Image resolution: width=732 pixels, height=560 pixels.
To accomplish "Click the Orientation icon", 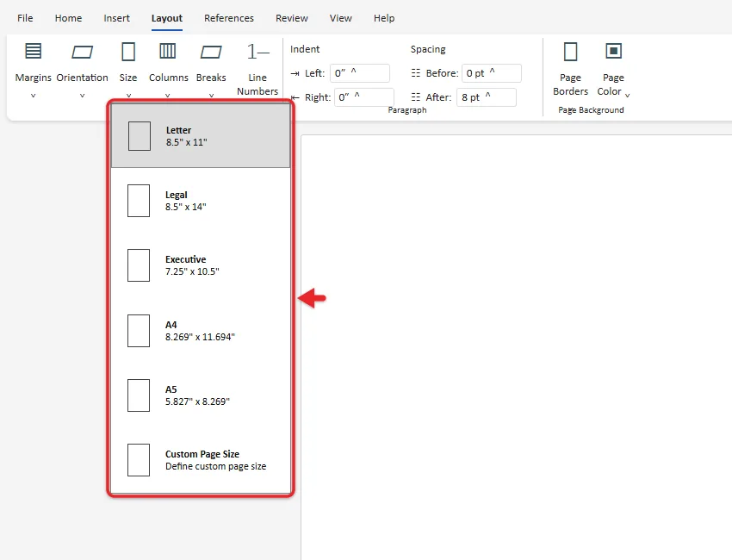I will pos(82,52).
